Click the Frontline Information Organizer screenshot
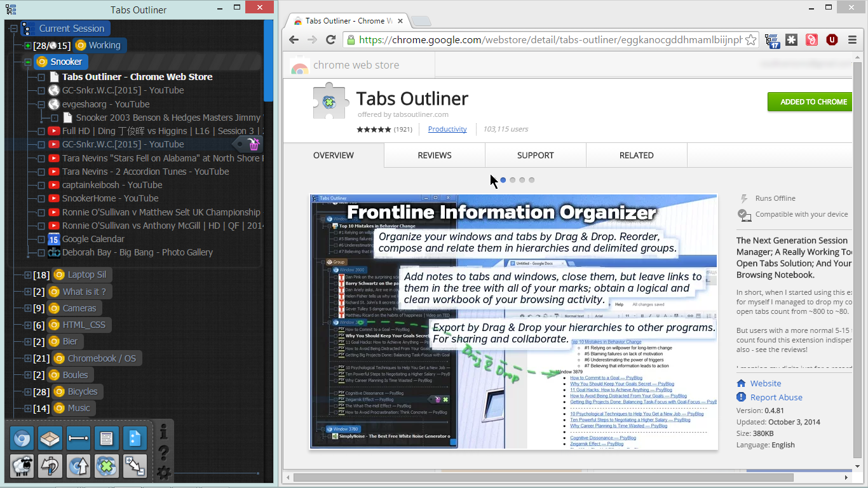This screenshot has width=868, height=488. [x=513, y=322]
